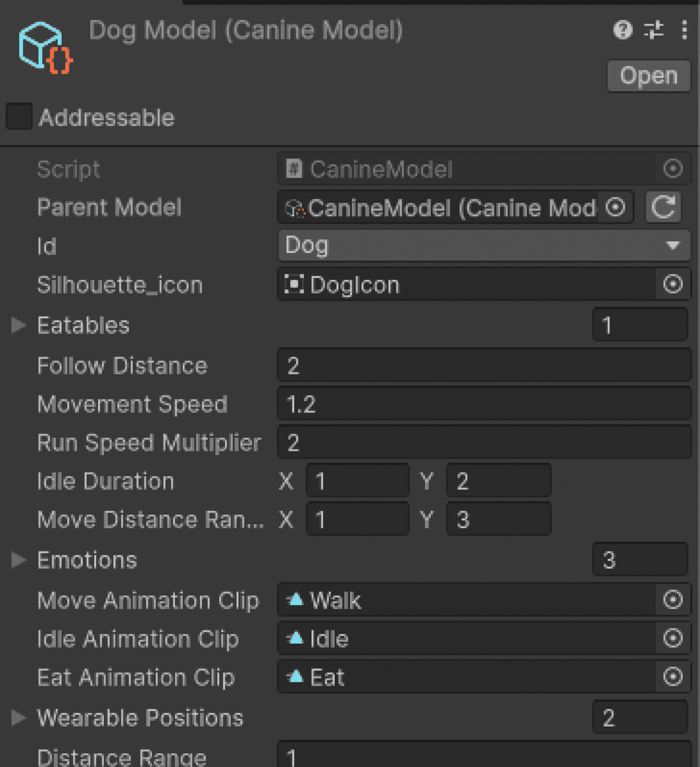
Task: Click the Movement Speed field showing 1.2
Action: click(484, 404)
